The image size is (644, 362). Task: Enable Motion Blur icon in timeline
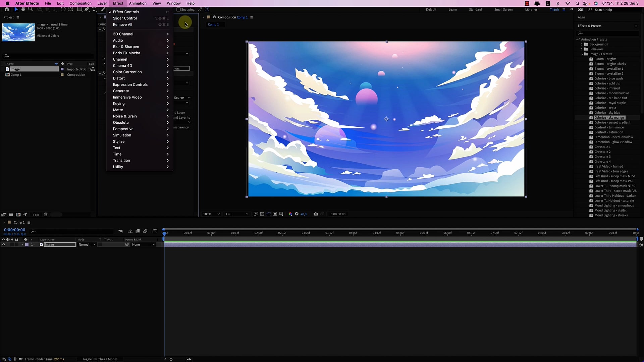pos(145,231)
